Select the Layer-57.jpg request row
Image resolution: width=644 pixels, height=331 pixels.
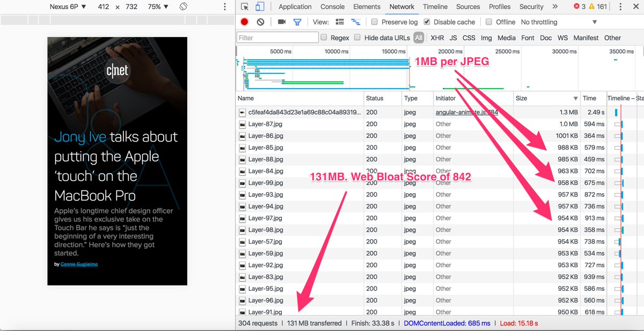440,241
